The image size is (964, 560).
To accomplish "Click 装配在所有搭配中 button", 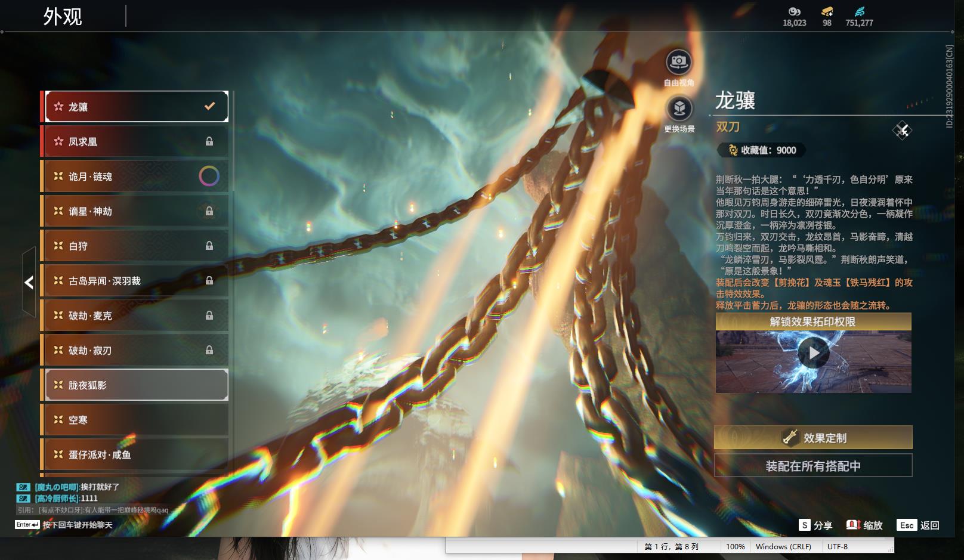I will click(x=814, y=466).
